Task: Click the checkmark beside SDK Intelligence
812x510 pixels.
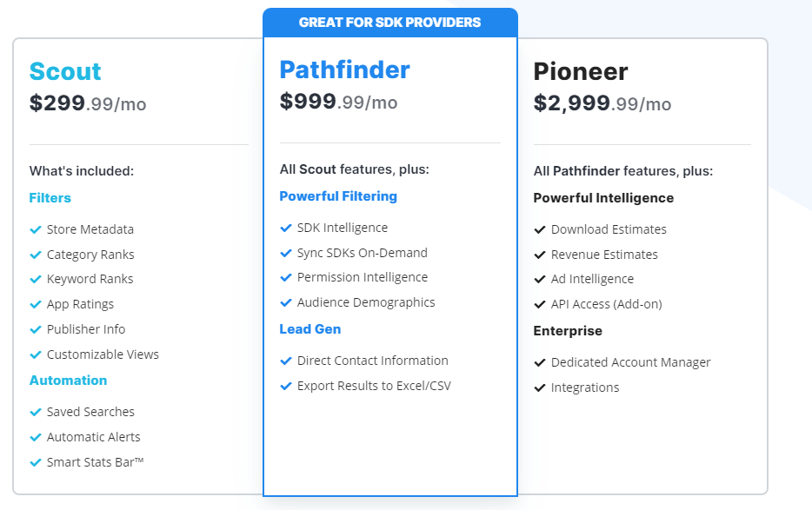Action: (286, 229)
